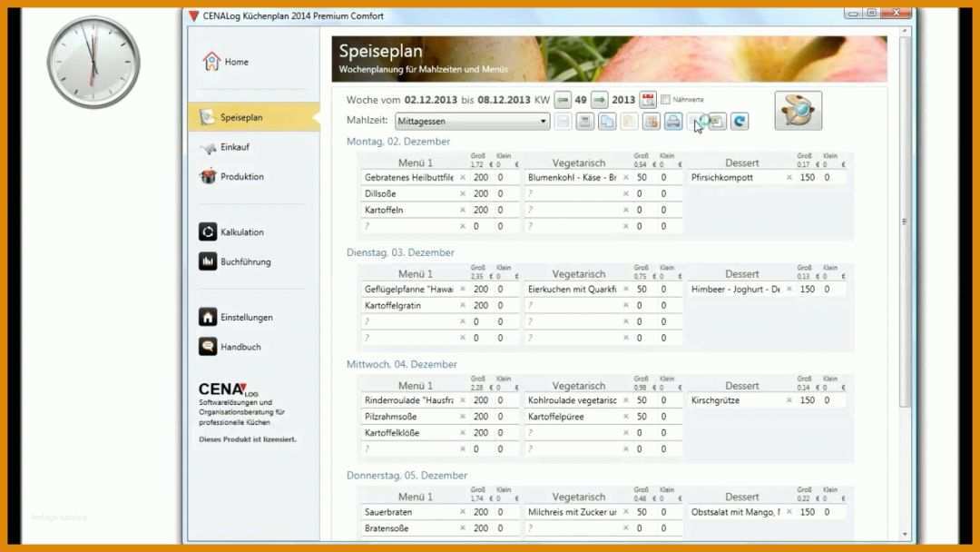This screenshot has height=552, width=980.
Task: Edit the Groß quantity 50 for Kartoffelpüree
Action: click(x=642, y=417)
